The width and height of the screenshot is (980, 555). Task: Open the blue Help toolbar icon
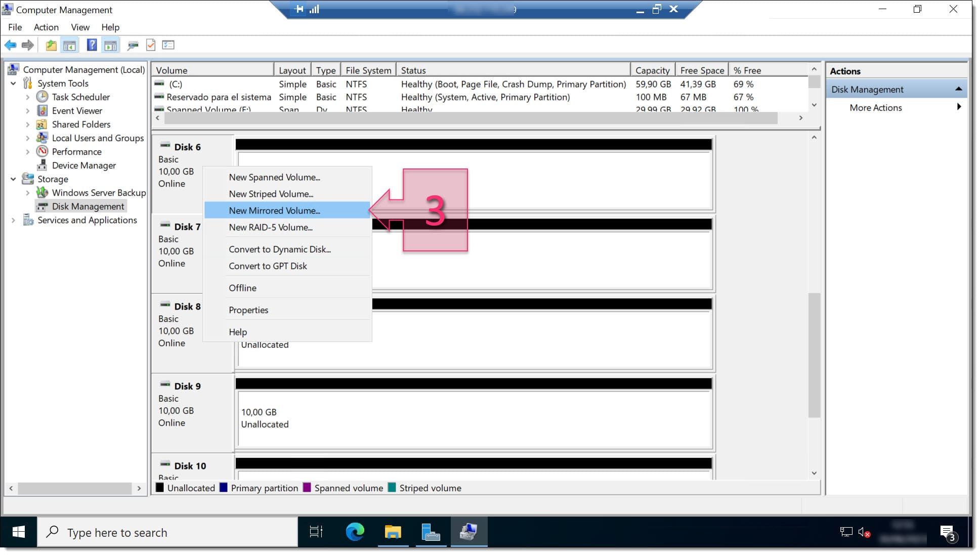pos(92,45)
